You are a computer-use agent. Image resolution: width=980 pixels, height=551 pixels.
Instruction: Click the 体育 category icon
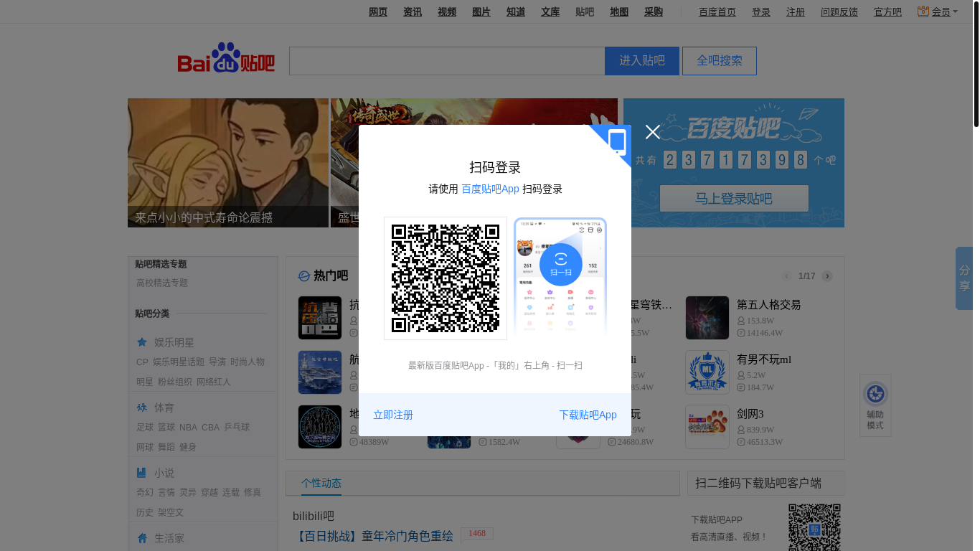(142, 408)
